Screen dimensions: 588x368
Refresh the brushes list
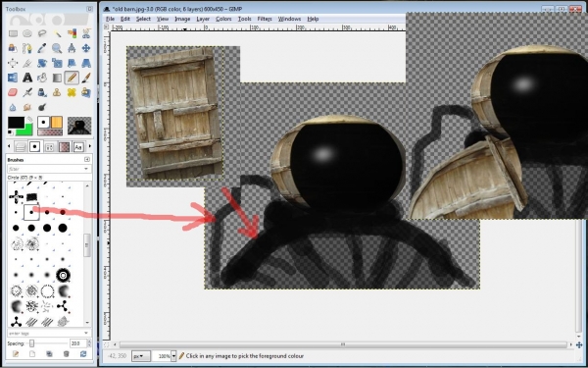pyautogui.click(x=83, y=354)
